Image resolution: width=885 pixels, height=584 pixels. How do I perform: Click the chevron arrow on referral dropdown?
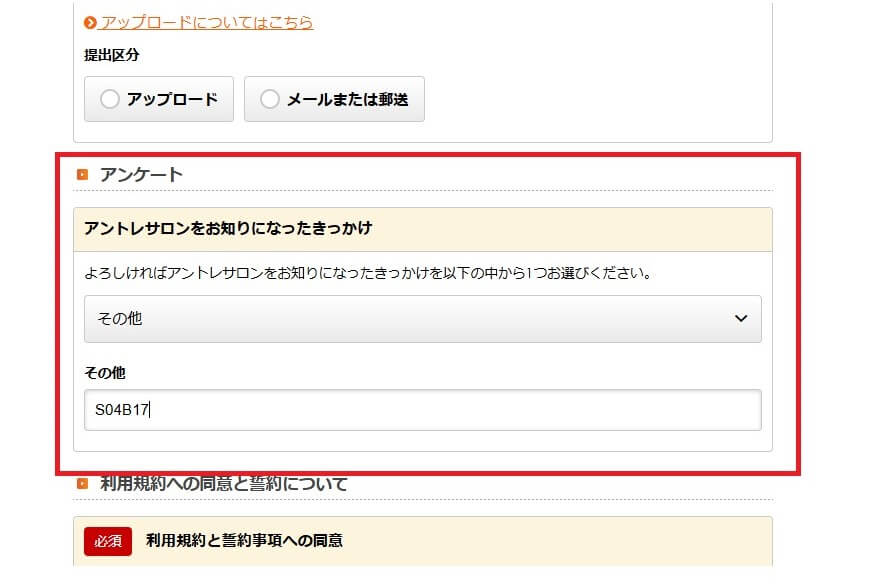coord(740,319)
